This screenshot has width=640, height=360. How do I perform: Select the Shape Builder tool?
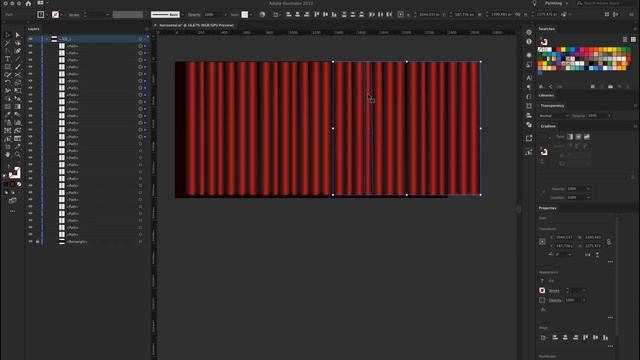(7, 99)
